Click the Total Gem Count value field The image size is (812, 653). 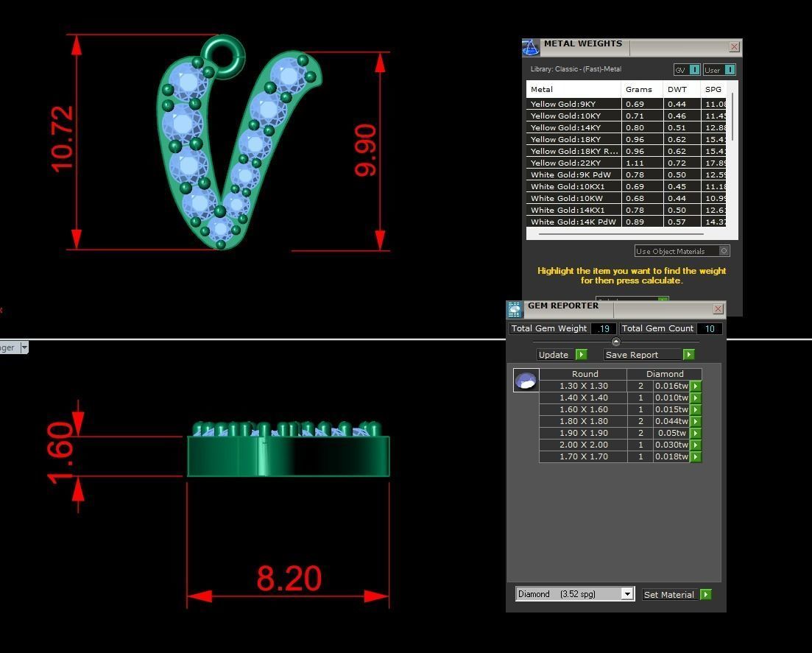[710, 329]
